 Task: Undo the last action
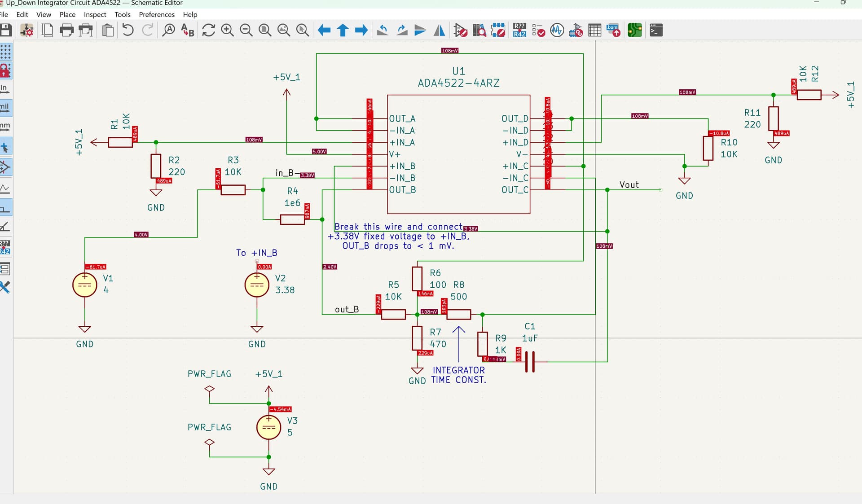point(128,30)
